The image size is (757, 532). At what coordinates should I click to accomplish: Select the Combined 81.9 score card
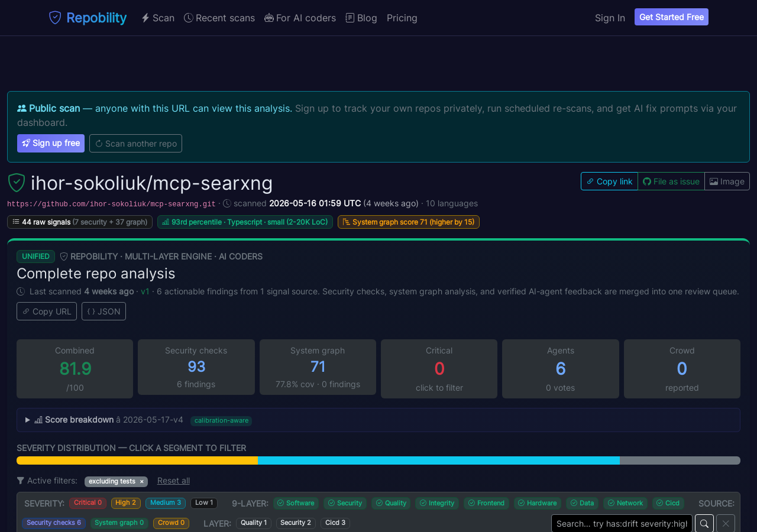[75, 369]
